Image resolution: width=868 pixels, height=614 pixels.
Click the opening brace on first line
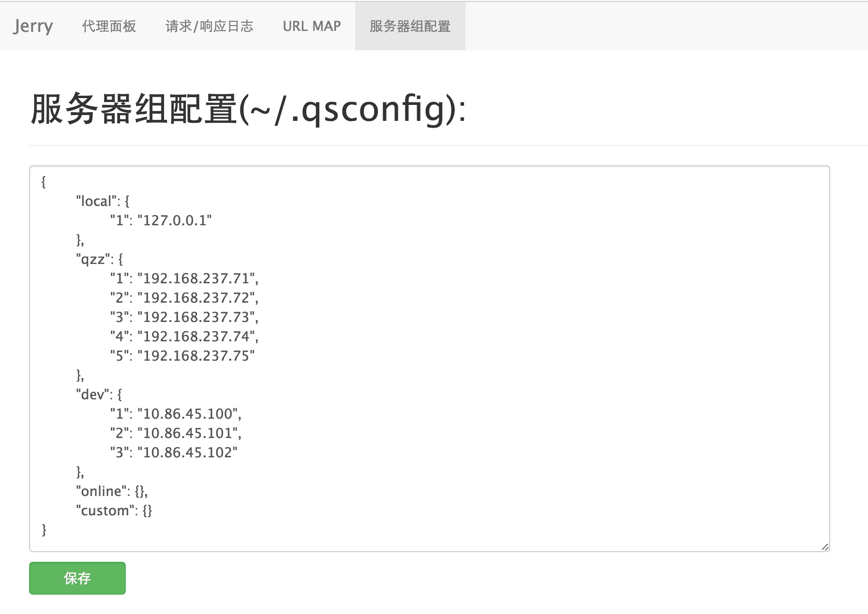(44, 182)
